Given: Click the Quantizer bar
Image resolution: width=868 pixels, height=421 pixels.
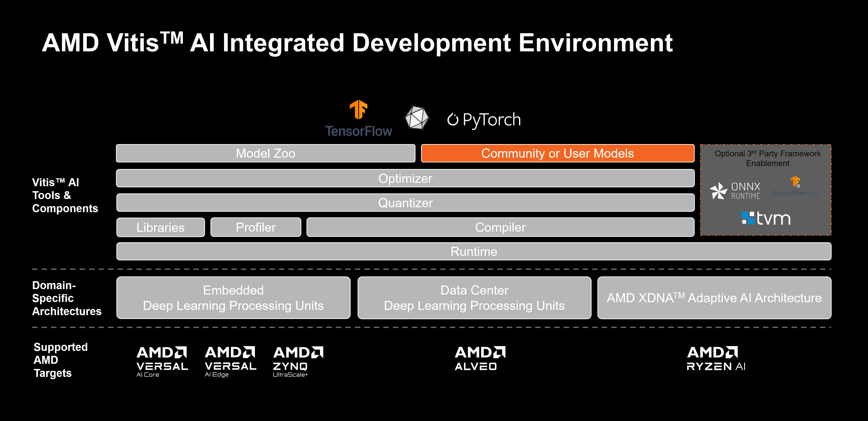Looking at the screenshot, I should 405,203.
